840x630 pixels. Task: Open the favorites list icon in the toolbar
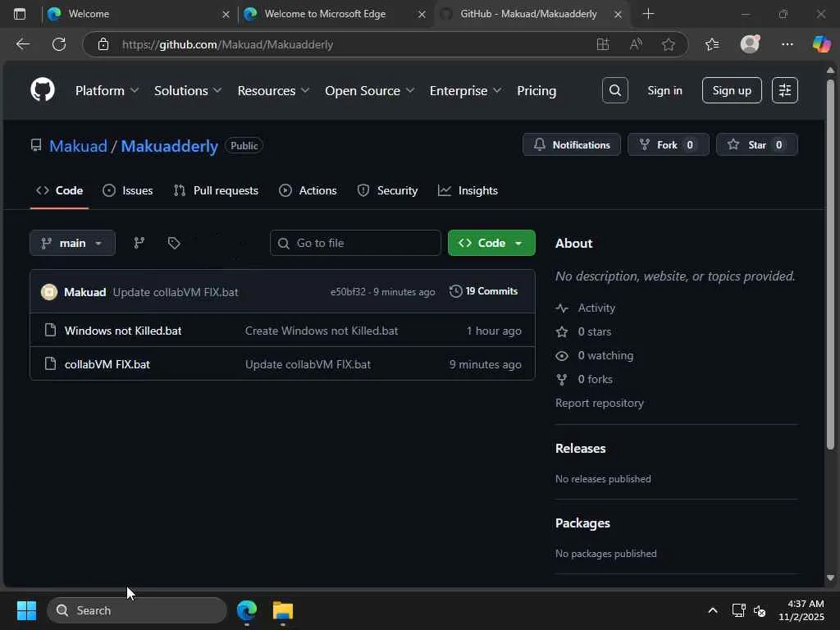pos(712,44)
